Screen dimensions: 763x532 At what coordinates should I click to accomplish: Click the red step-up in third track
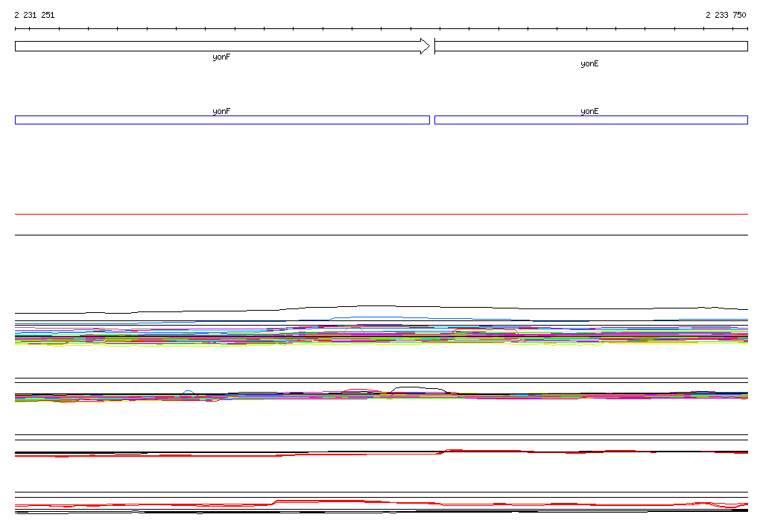click(443, 451)
